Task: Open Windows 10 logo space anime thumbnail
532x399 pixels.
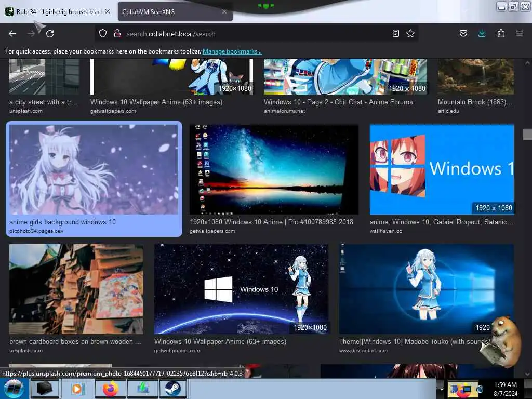Action: (x=241, y=289)
